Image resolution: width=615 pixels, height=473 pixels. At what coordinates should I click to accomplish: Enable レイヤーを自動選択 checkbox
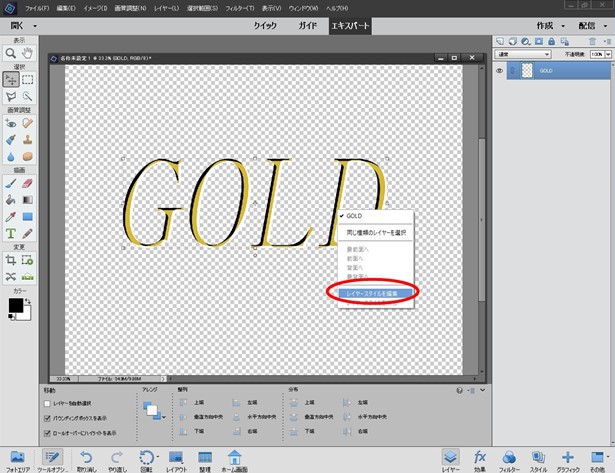click(x=47, y=404)
